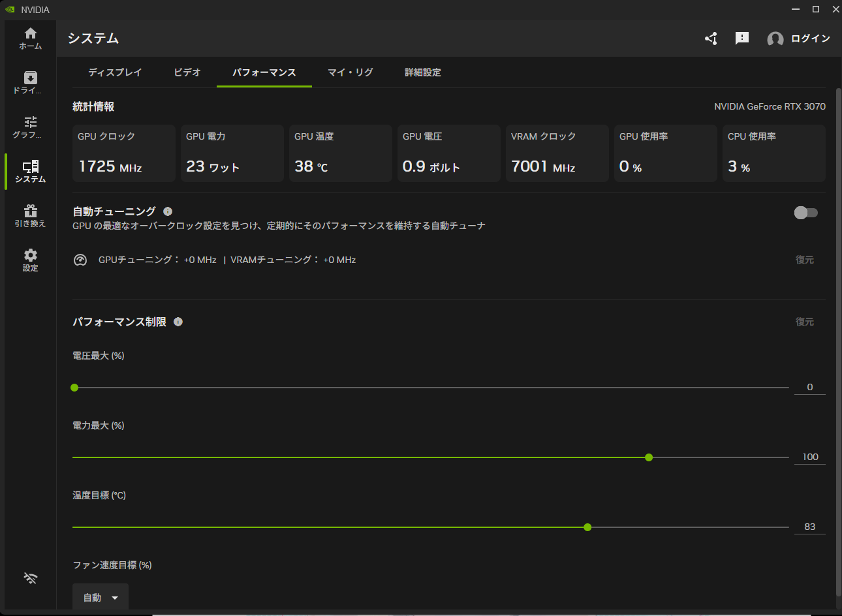This screenshot has height=616, width=842.
Task: Click the 電力最大 value field showing 100
Action: [810, 457]
